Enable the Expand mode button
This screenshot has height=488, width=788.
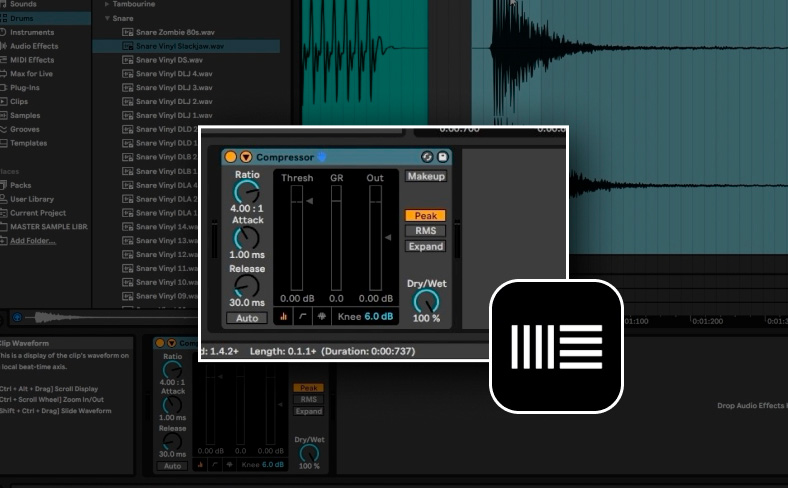[x=426, y=246]
